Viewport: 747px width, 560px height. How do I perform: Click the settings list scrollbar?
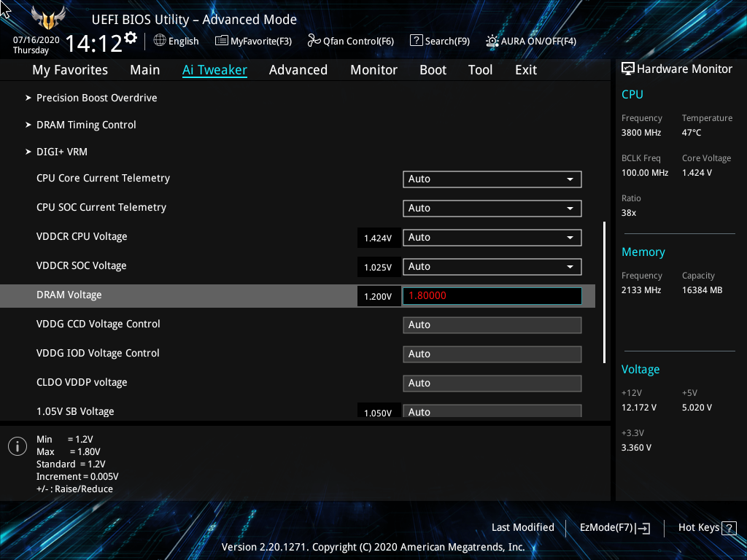pyautogui.click(x=604, y=292)
